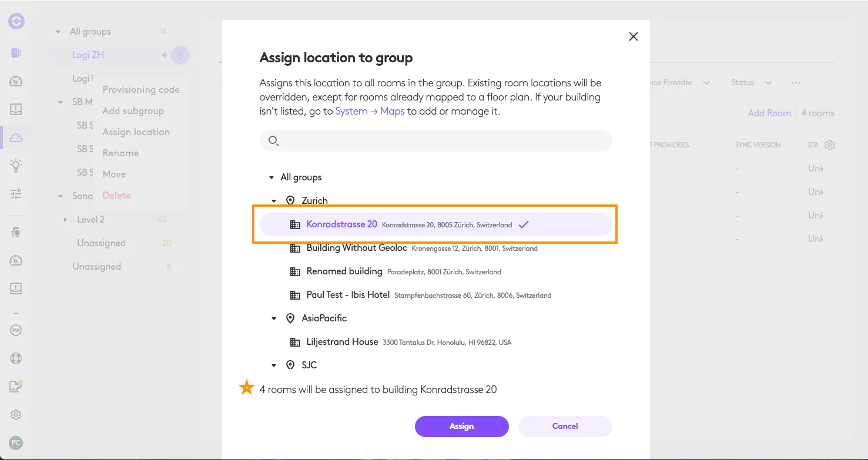Click the SJC location pin icon
868x460 pixels.
(x=290, y=365)
